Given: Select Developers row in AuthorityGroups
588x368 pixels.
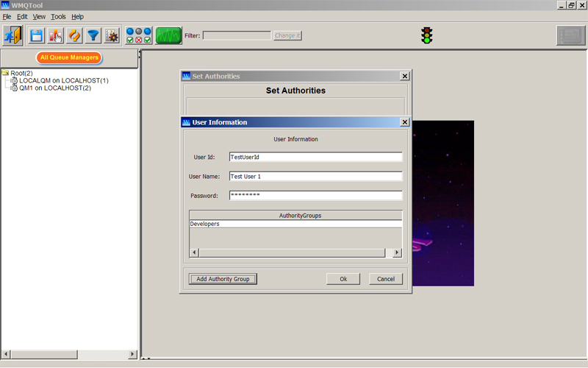Looking at the screenshot, I should pyautogui.click(x=295, y=224).
